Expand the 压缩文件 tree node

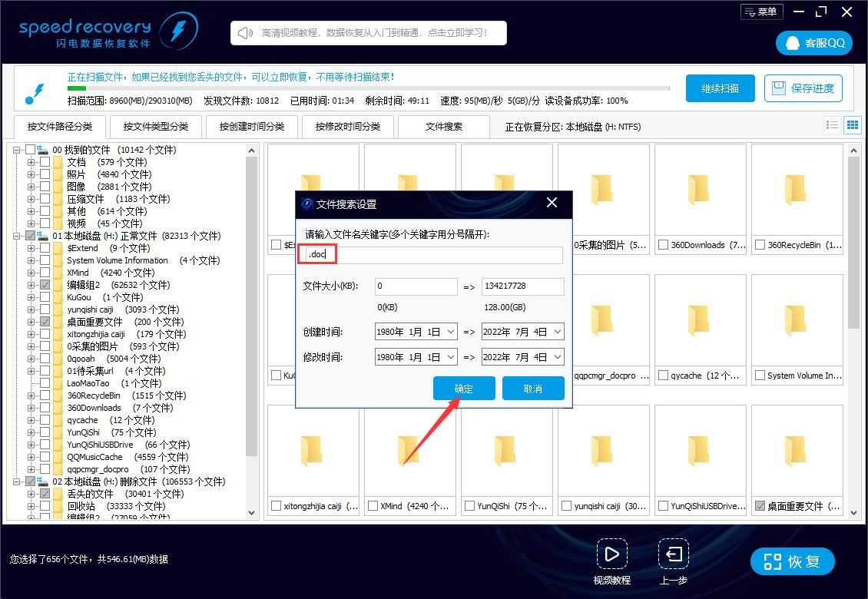point(31,199)
